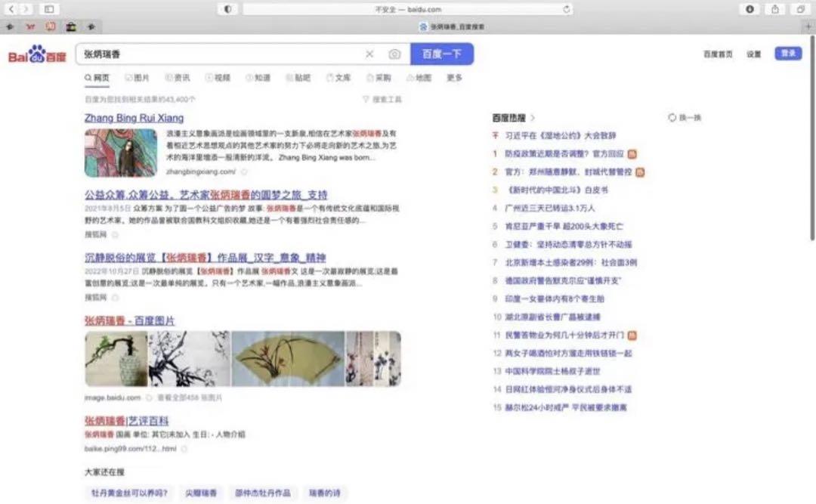Image resolution: width=816 pixels, height=504 pixels.
Task: Click the plum blossom ink painting thumbnail
Action: (190, 359)
